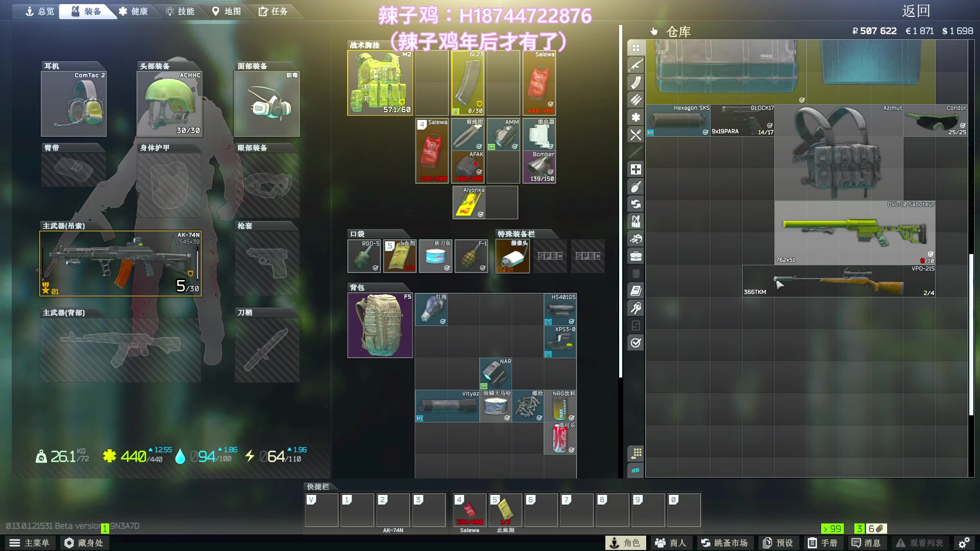Image resolution: width=980 pixels, height=551 pixels.
Task: Select the Bomber beanie item
Action: (x=540, y=166)
